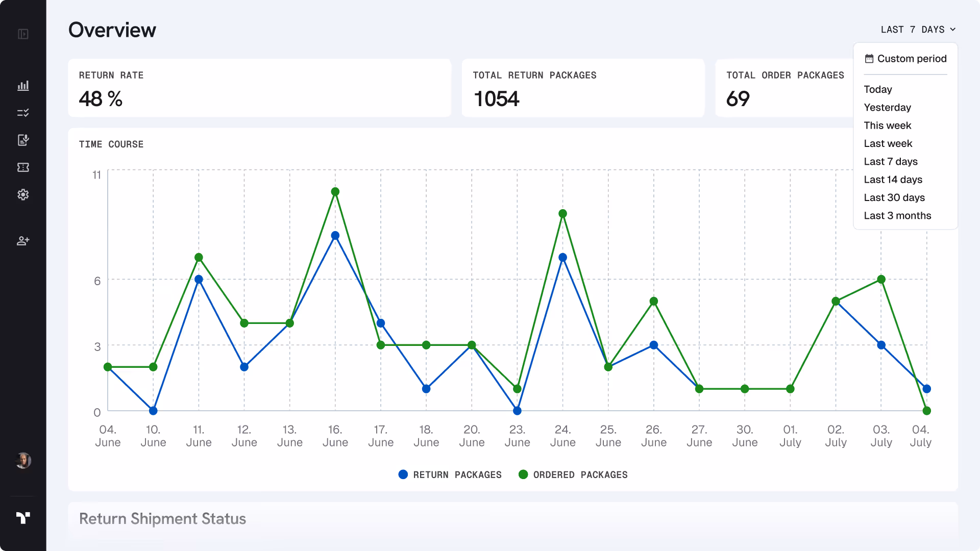Click the brand logo at sidebar bottom
This screenshot has height=551, width=980.
tap(23, 518)
